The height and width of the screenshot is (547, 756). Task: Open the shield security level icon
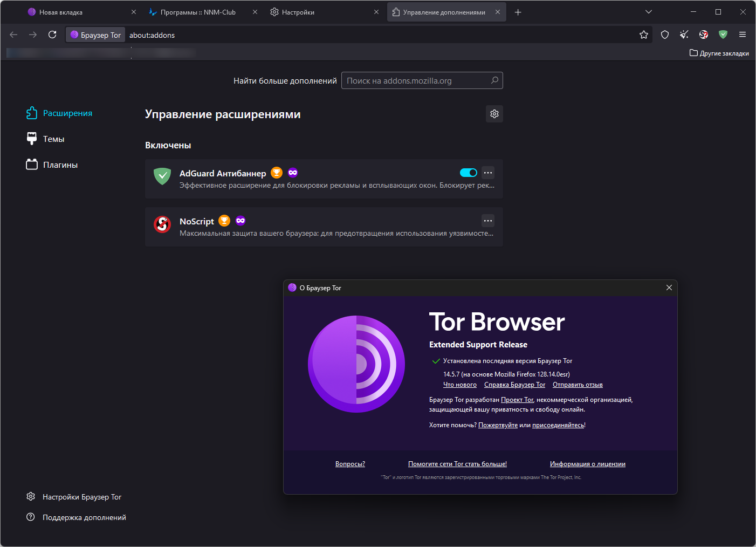coord(665,35)
